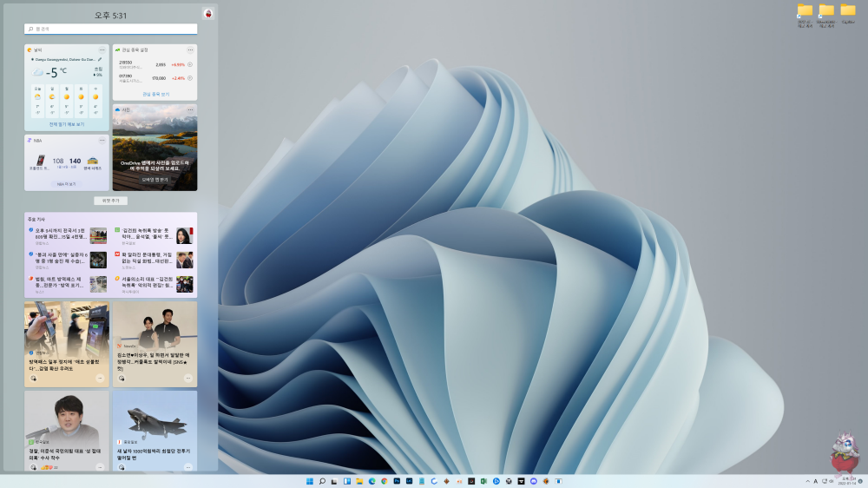Image resolution: width=868 pixels, height=488 pixels.
Task: Open the Windows Start menu
Action: (x=310, y=481)
